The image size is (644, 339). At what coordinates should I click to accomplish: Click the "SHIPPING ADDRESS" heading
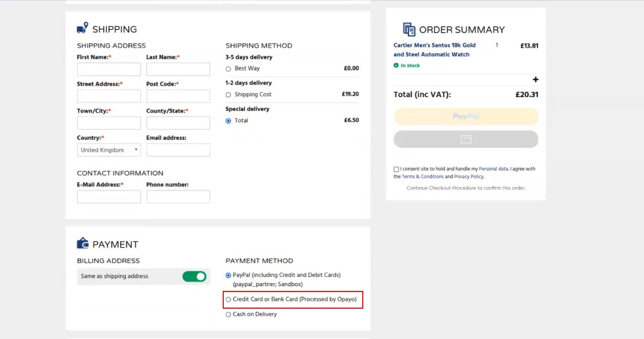pos(111,45)
